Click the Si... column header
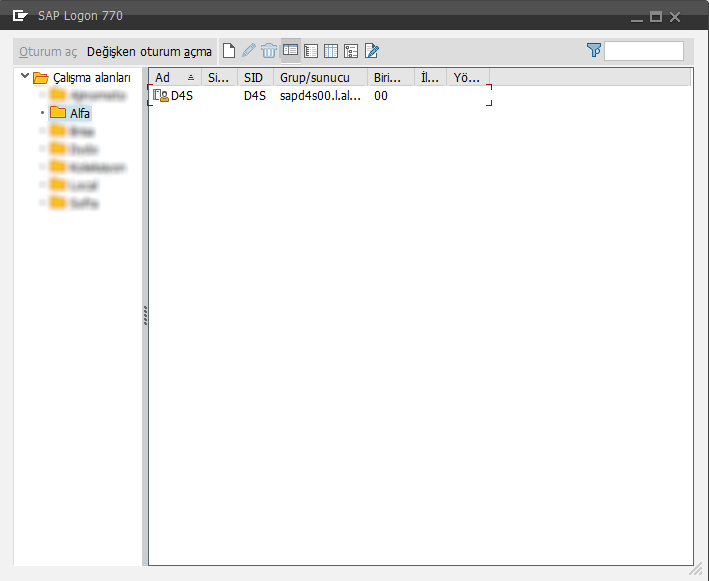The image size is (709, 581). pyautogui.click(x=219, y=77)
